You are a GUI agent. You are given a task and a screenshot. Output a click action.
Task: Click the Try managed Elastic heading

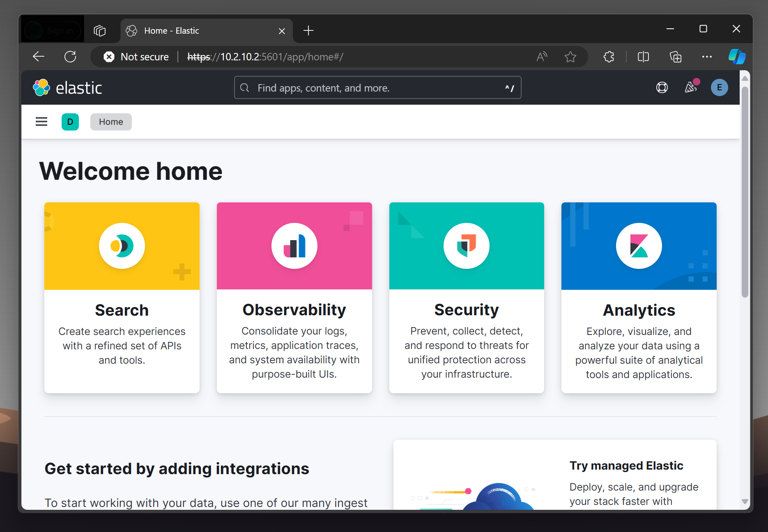coord(626,465)
